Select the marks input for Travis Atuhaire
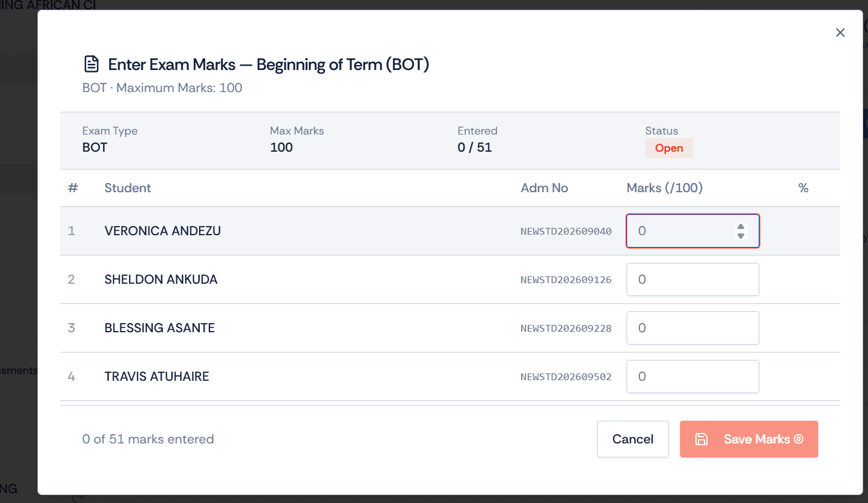 (693, 376)
